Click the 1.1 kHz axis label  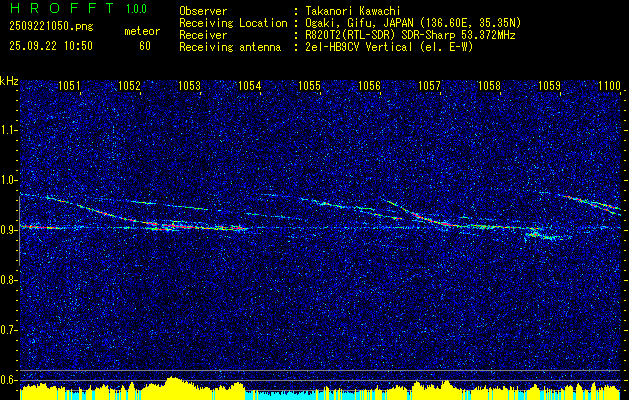pyautogui.click(x=8, y=130)
